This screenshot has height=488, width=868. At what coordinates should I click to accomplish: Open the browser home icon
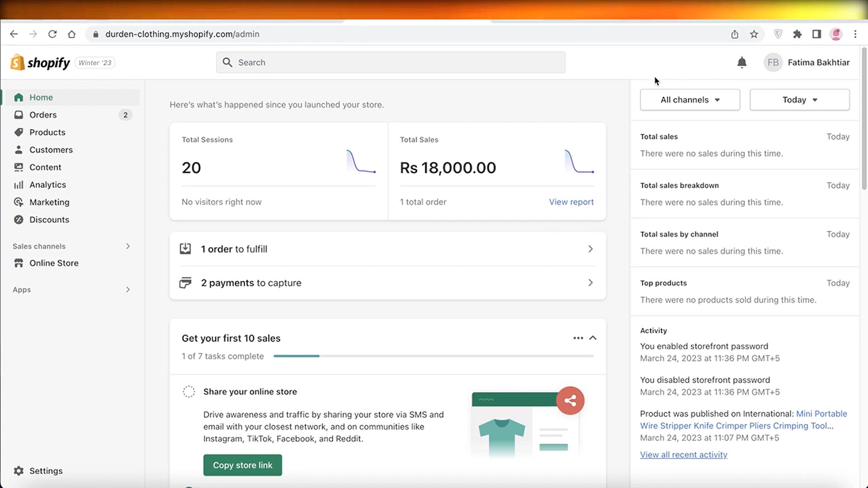point(71,34)
